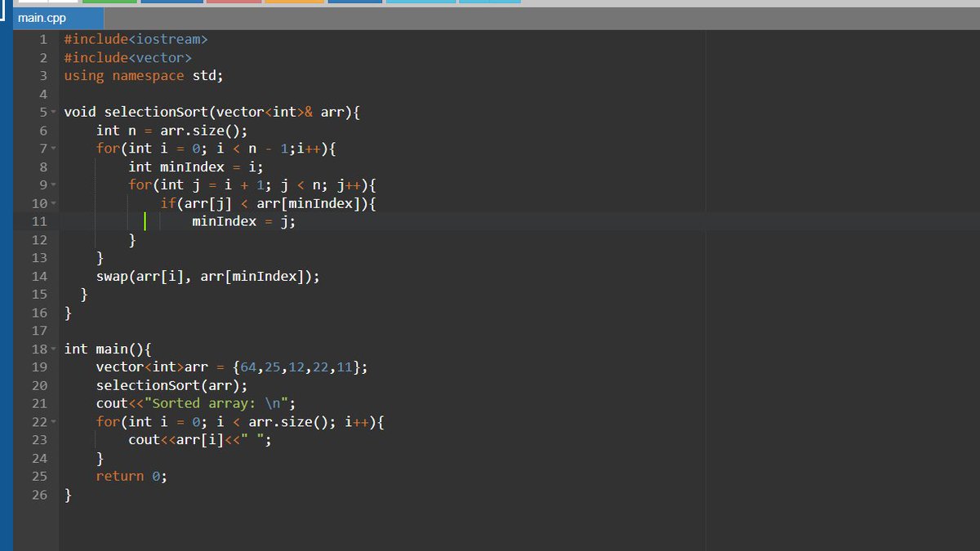The width and height of the screenshot is (980, 551).
Task: Click the 'return 0;' statement
Action: pyautogui.click(x=131, y=476)
